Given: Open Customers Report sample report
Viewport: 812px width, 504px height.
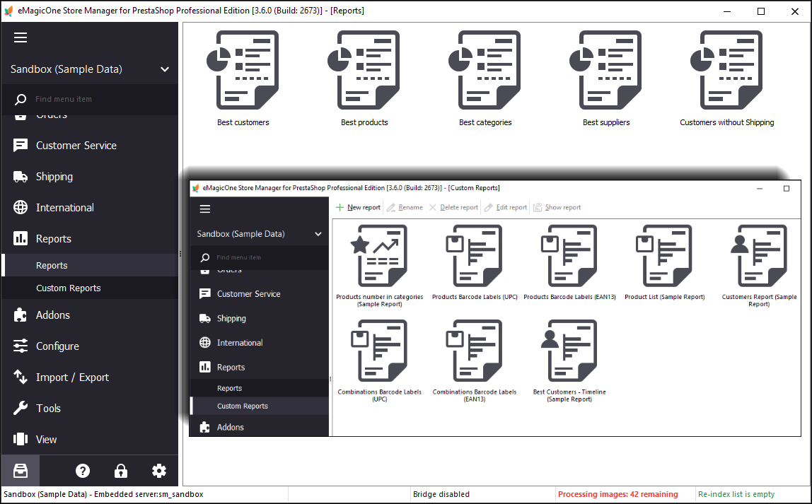Looking at the screenshot, I should coord(759,266).
